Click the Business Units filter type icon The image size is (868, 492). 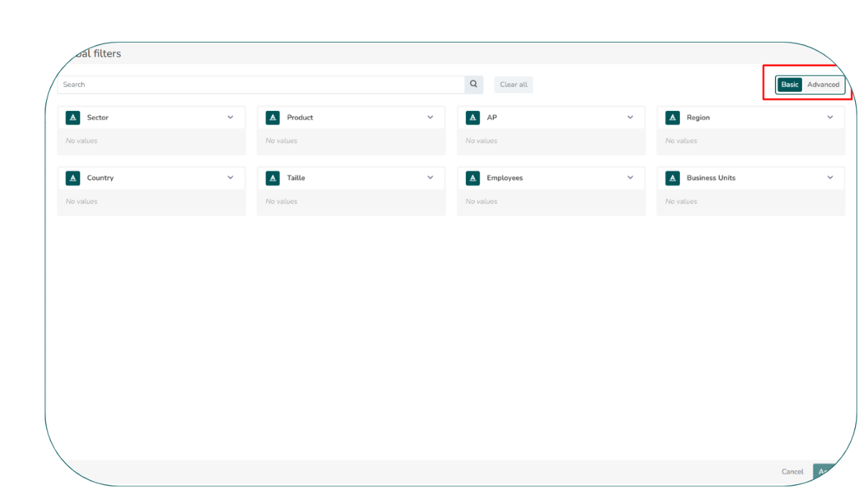(673, 178)
